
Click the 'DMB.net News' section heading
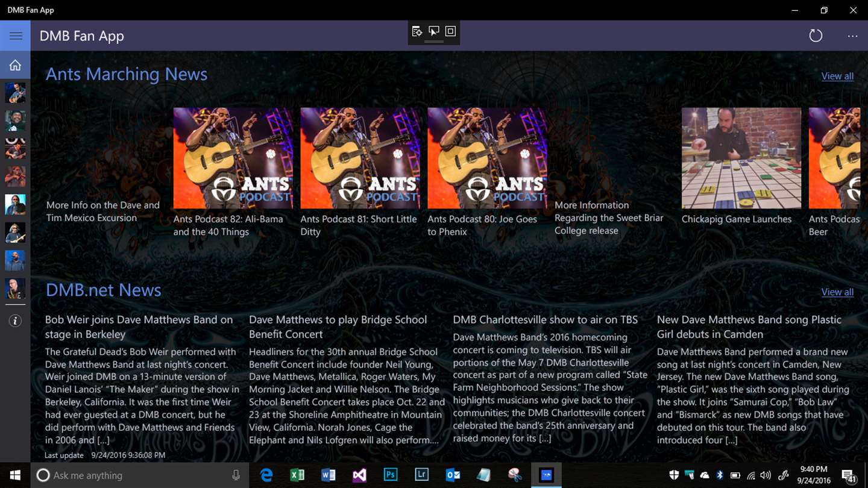104,290
